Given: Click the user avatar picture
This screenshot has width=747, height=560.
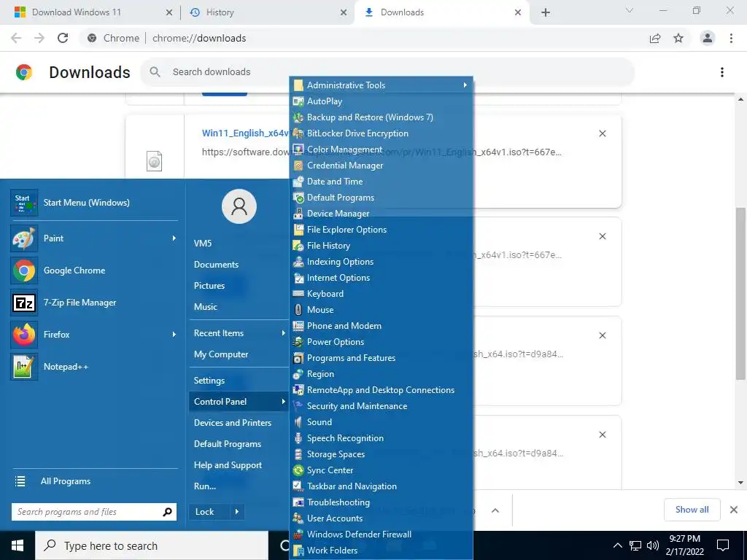Looking at the screenshot, I should [x=239, y=206].
